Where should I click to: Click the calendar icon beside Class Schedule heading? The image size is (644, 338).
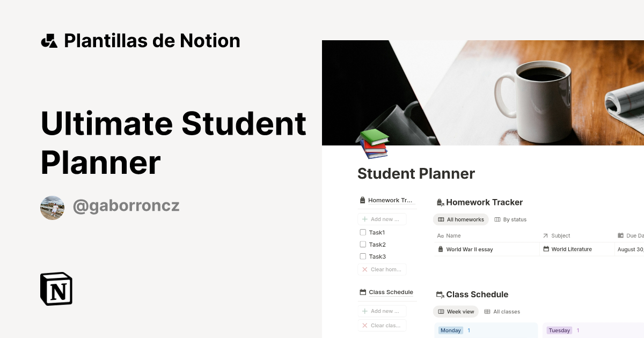(x=440, y=295)
